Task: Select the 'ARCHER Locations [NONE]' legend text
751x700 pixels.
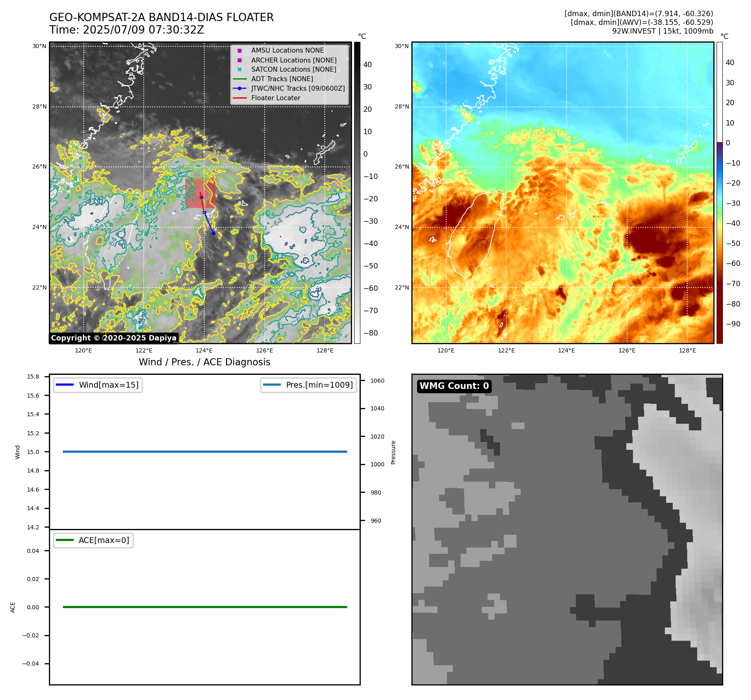Action: (294, 60)
